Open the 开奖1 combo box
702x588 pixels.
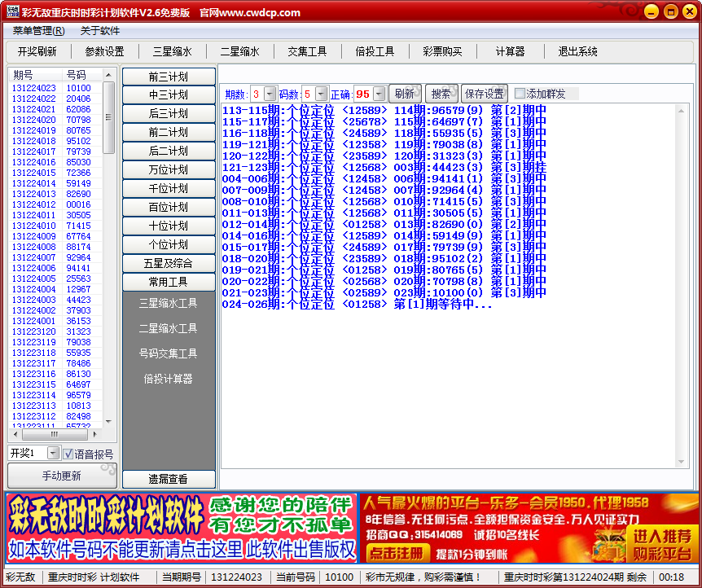[x=53, y=453]
